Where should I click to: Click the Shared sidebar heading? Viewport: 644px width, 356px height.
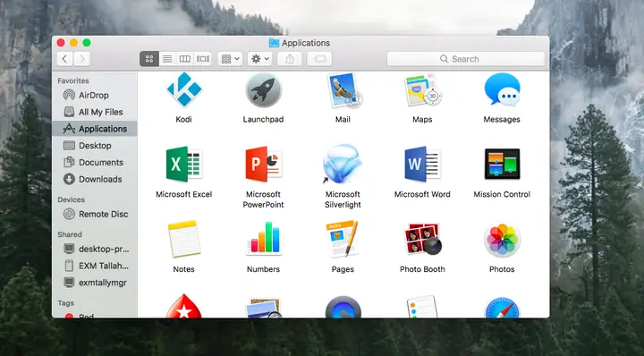70,234
